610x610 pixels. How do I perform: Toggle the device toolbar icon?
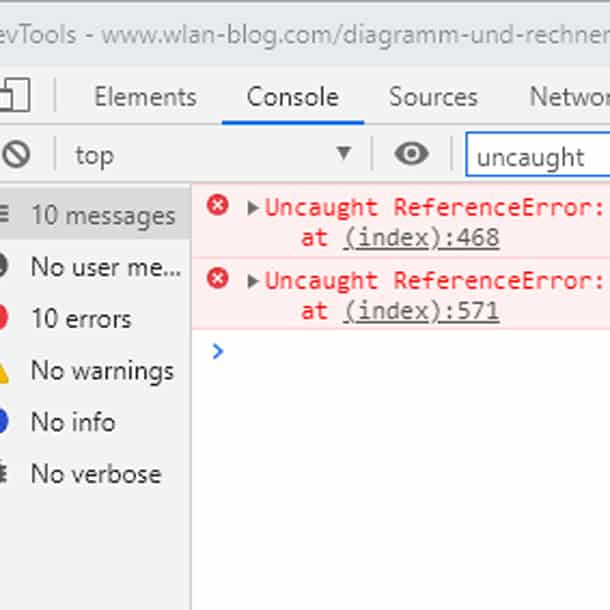(15, 95)
